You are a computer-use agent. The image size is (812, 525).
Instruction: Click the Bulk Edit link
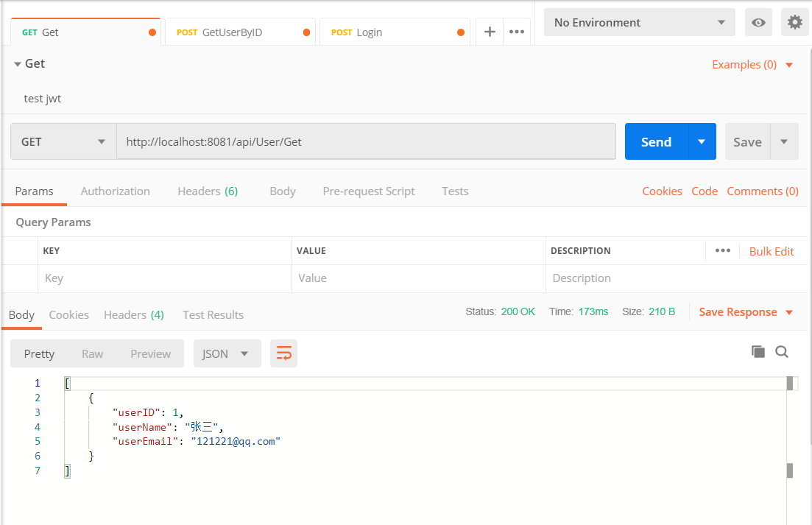pyautogui.click(x=771, y=251)
